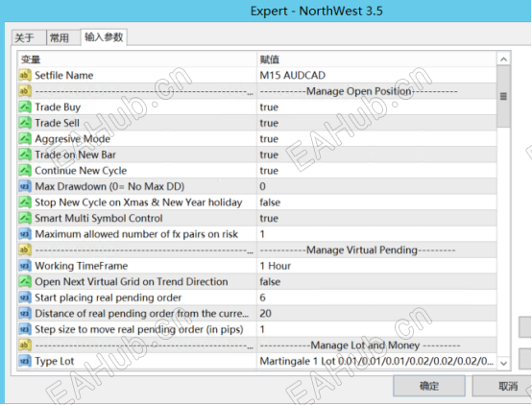The height and width of the screenshot is (405, 532).
Task: Select the Type Lot Martingale value
Action: [376, 361]
